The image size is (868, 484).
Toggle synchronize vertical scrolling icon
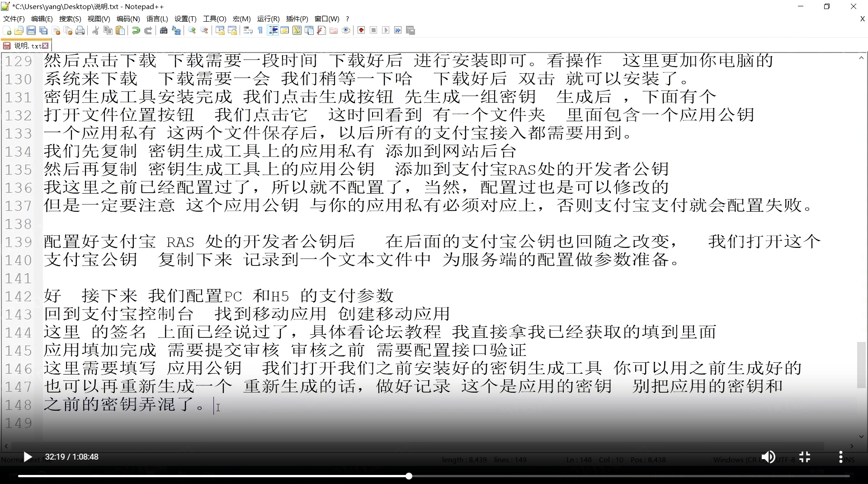(x=220, y=30)
